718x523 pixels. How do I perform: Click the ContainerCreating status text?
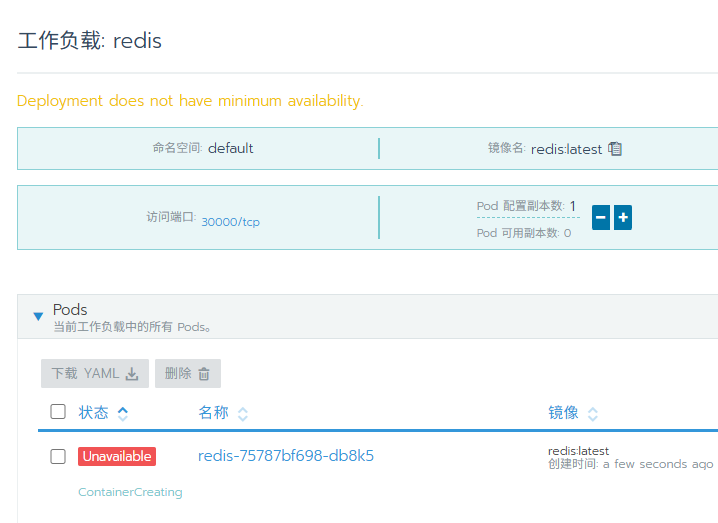click(x=130, y=492)
